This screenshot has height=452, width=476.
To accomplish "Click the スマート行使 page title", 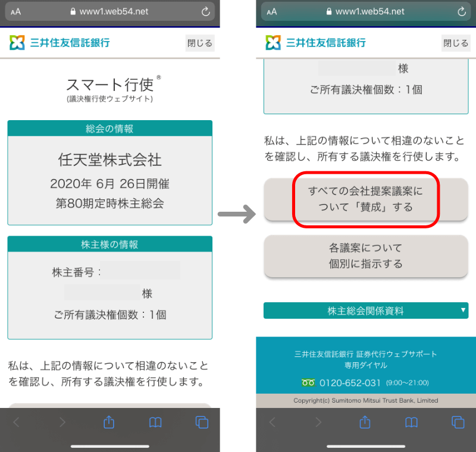I will (109, 84).
